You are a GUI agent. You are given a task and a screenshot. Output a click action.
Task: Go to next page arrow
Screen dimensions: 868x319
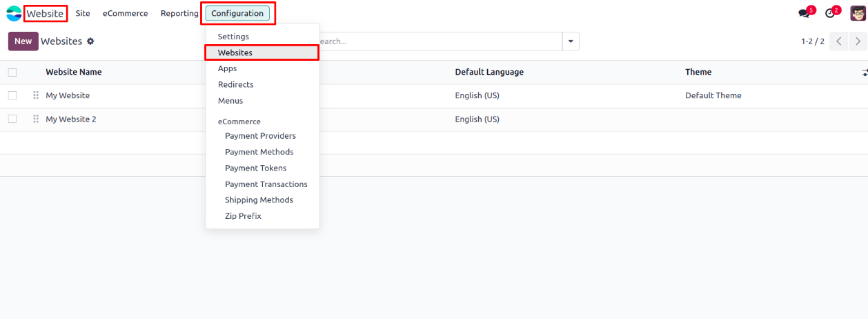858,41
